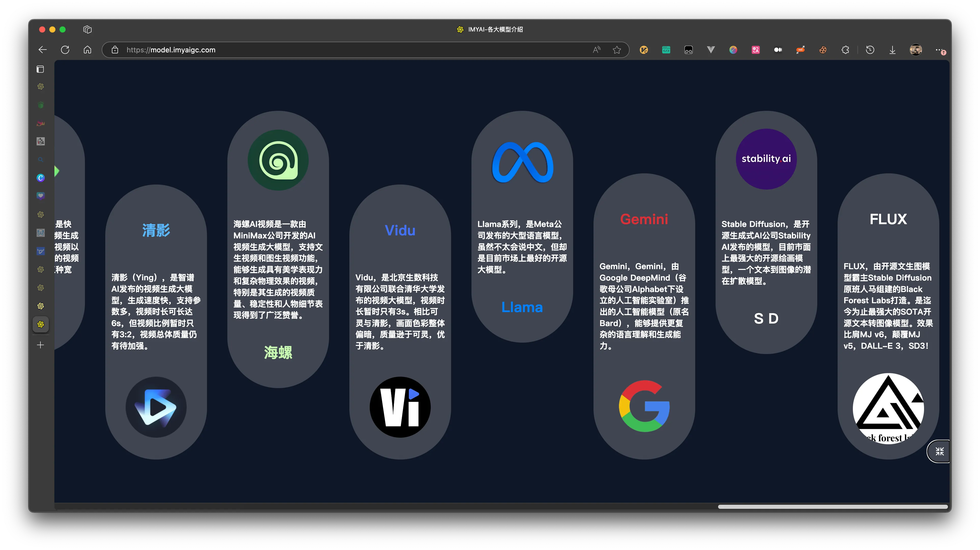This screenshot has height=550, width=980.
Task: Switch to the green shield tab
Action: [x=41, y=105]
